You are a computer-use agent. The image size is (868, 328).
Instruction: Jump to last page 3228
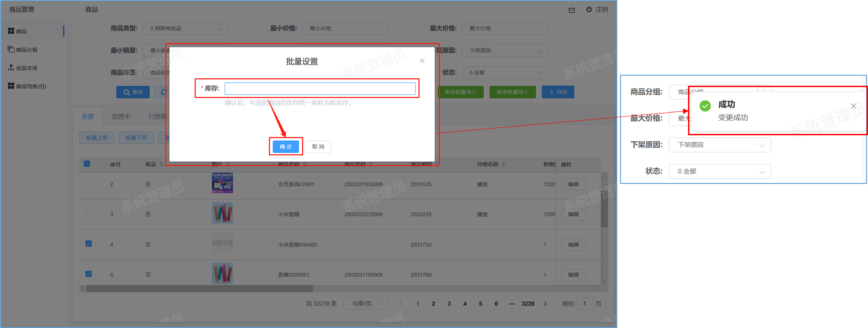click(528, 304)
